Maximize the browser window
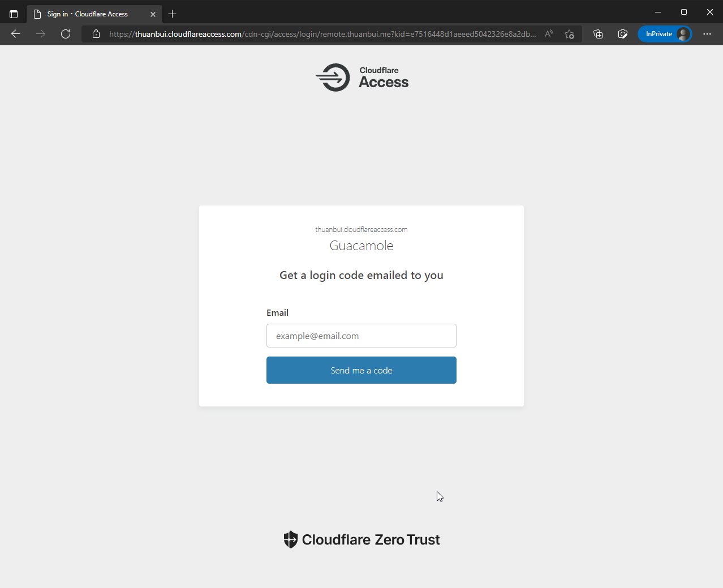 pyautogui.click(x=684, y=12)
